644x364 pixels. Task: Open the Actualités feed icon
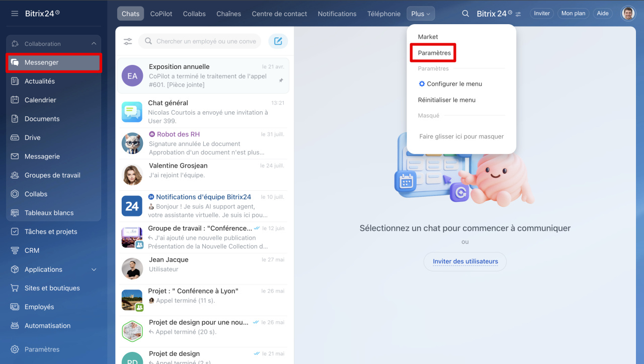point(15,81)
